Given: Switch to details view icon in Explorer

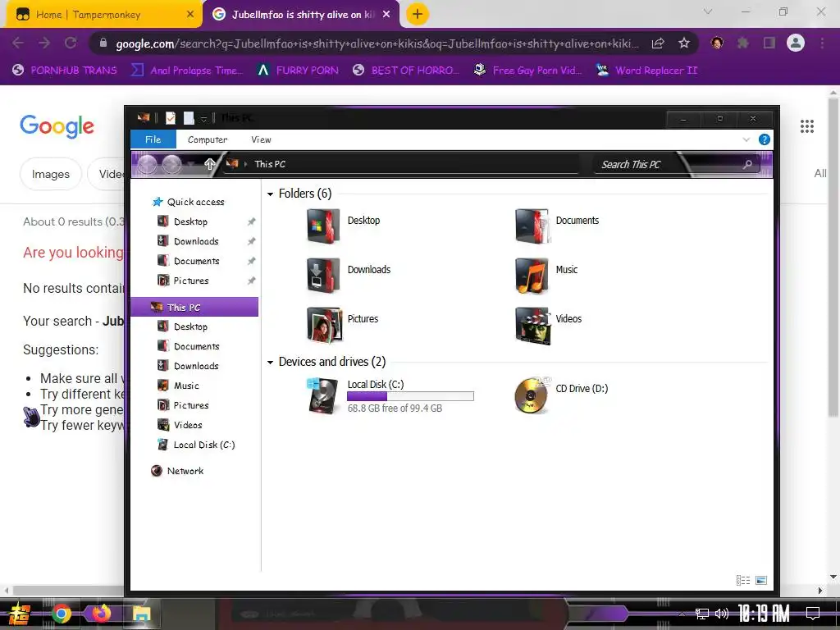Looking at the screenshot, I should pyautogui.click(x=743, y=580).
